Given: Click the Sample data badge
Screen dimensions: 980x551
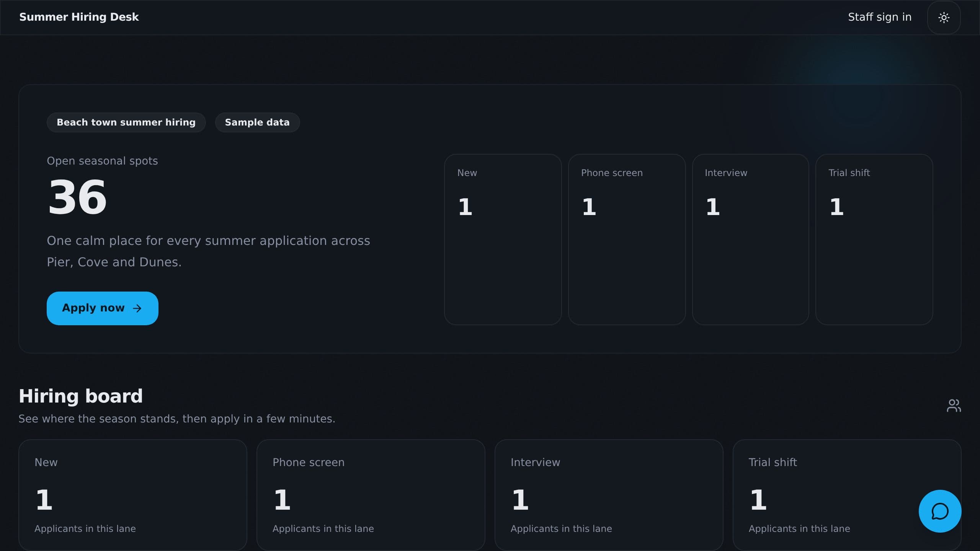Looking at the screenshot, I should coord(257,122).
